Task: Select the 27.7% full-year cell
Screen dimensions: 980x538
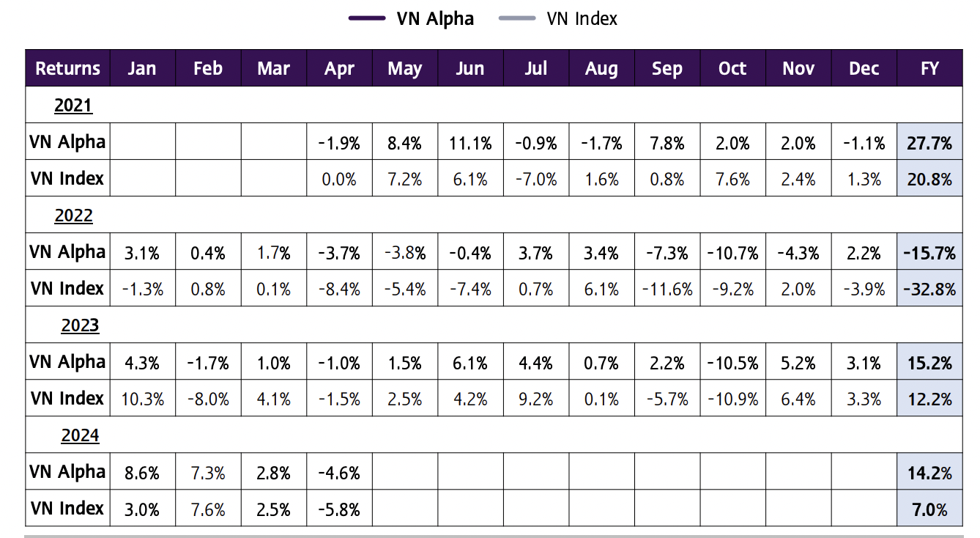Action: point(929,143)
